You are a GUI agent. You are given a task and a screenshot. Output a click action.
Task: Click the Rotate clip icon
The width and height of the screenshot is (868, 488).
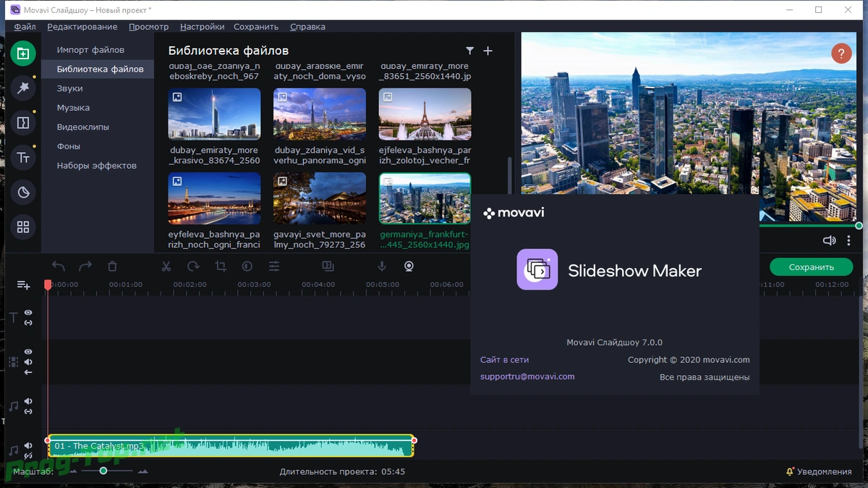(x=193, y=266)
